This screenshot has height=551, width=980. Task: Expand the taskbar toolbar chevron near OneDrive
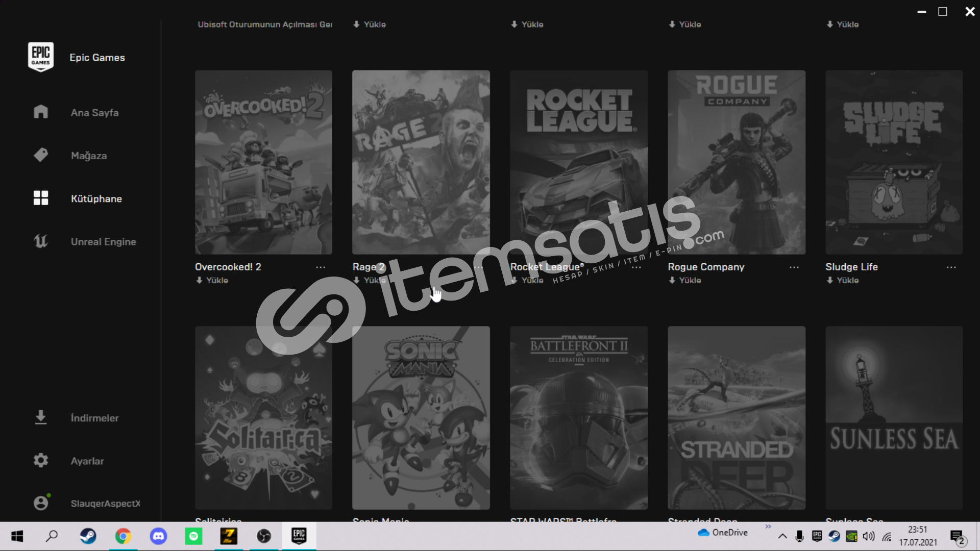tap(768, 527)
